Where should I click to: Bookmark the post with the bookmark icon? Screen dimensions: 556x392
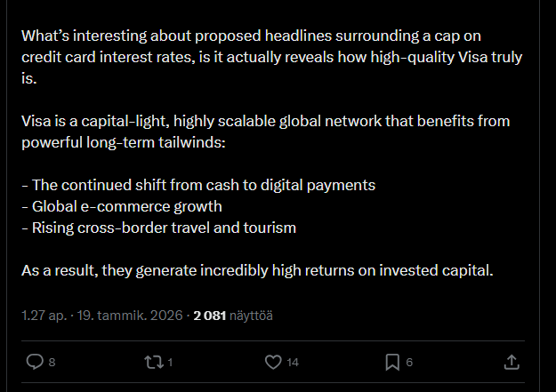coord(392,362)
